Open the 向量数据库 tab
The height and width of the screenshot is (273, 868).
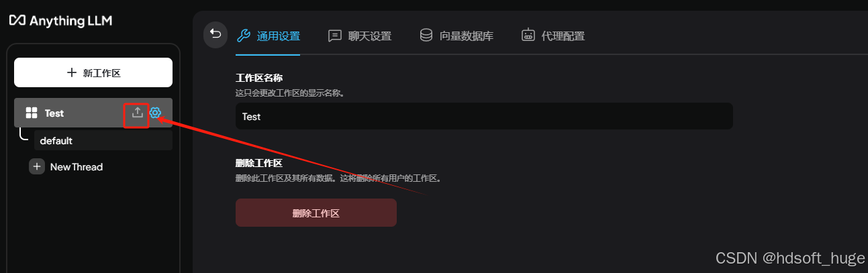[456, 36]
